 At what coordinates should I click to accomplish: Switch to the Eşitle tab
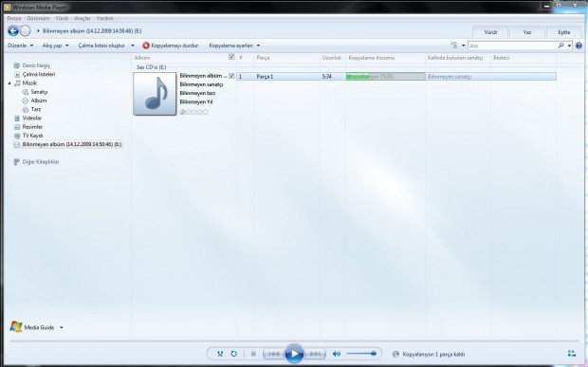coord(564,32)
